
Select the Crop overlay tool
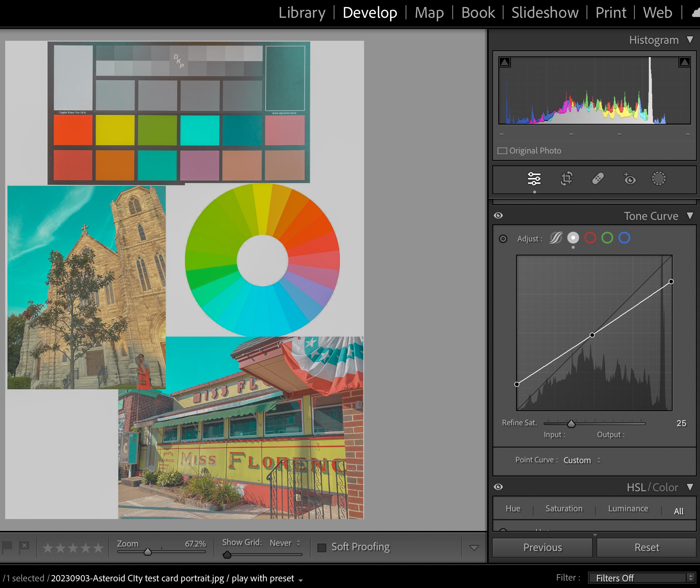tap(566, 179)
